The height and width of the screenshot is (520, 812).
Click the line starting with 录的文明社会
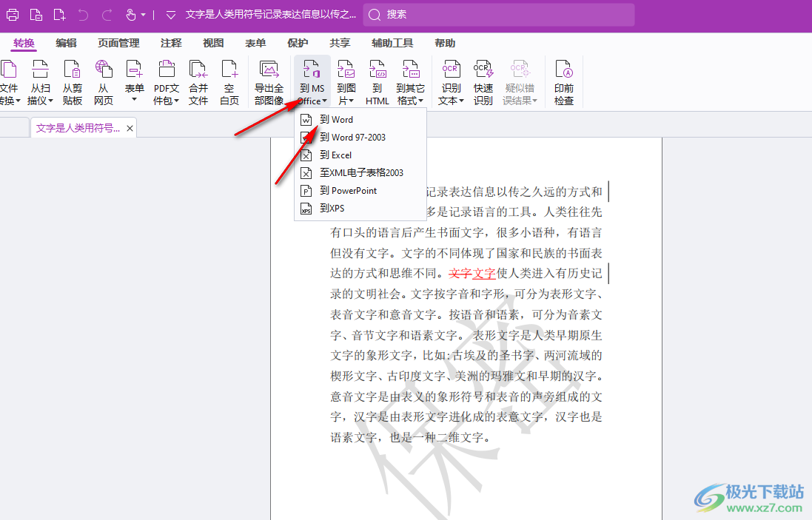466,294
